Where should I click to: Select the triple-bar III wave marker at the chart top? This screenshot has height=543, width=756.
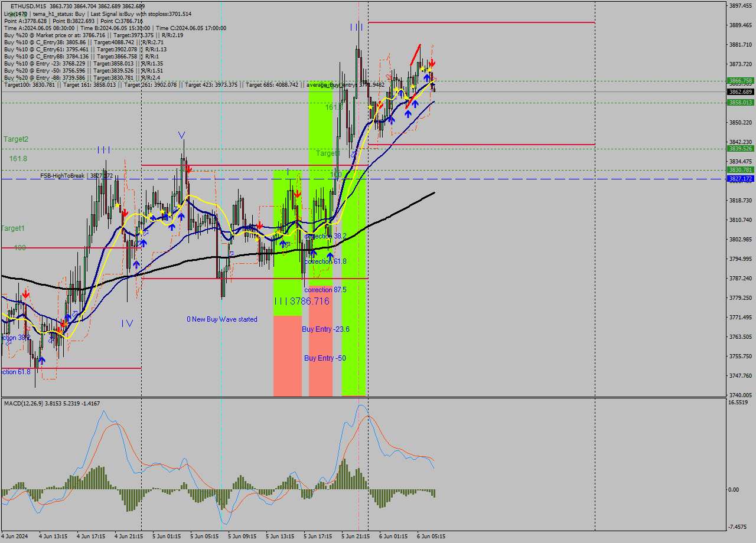click(356, 27)
